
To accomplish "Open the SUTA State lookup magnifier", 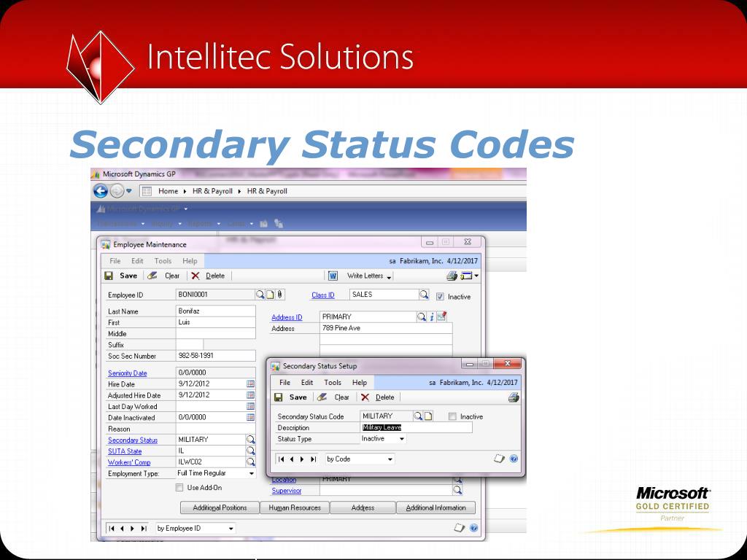I will click(x=251, y=451).
